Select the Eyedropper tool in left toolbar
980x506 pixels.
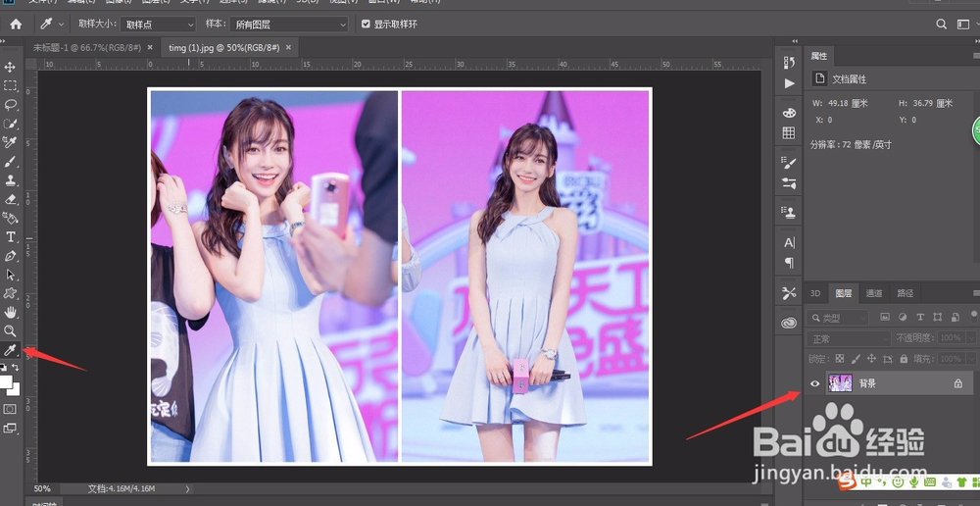[x=10, y=350]
